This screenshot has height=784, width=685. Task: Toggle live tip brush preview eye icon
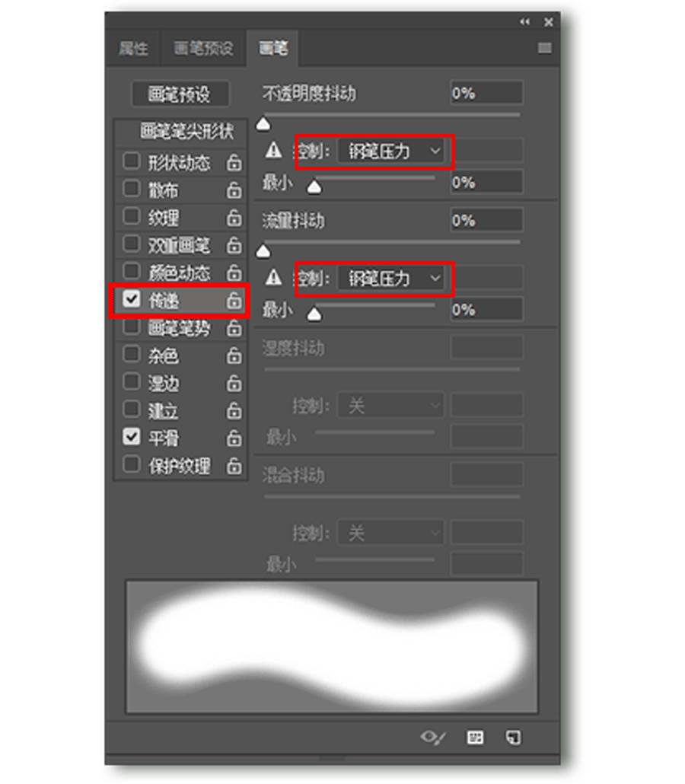[x=432, y=738]
